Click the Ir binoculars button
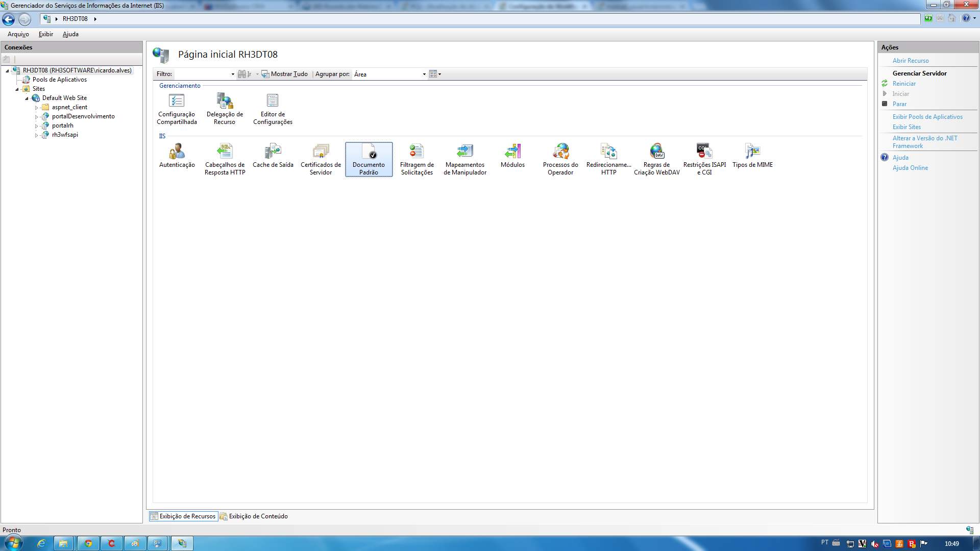The width and height of the screenshot is (980, 551). pyautogui.click(x=245, y=74)
